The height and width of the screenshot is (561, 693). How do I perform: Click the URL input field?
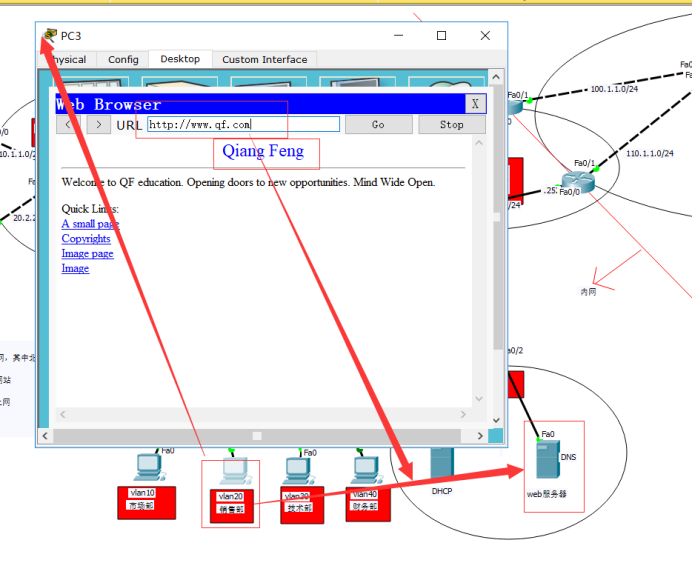(244, 124)
